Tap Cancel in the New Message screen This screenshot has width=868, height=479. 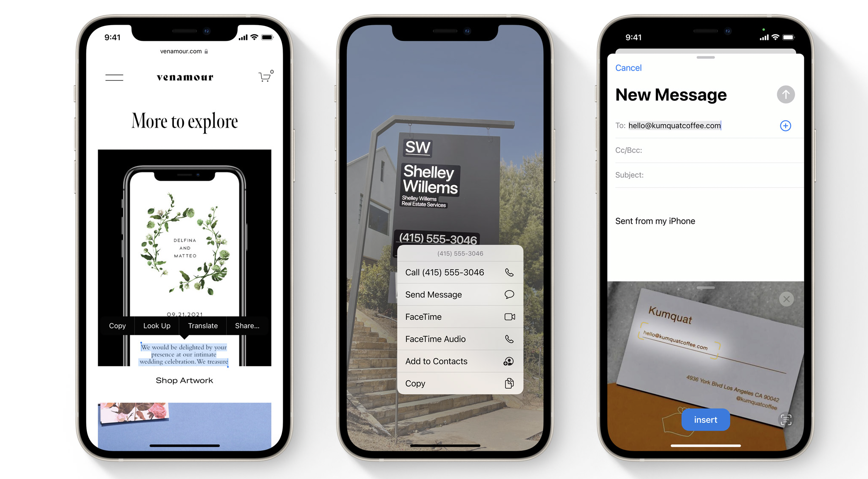tap(627, 68)
